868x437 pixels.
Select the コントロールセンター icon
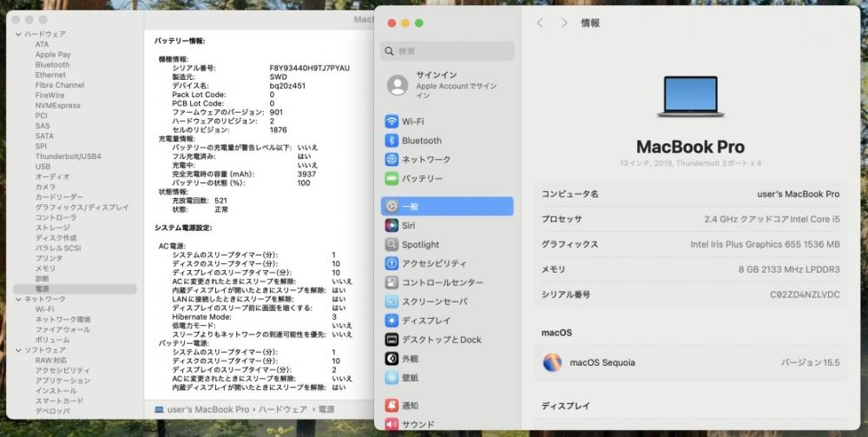point(392,282)
